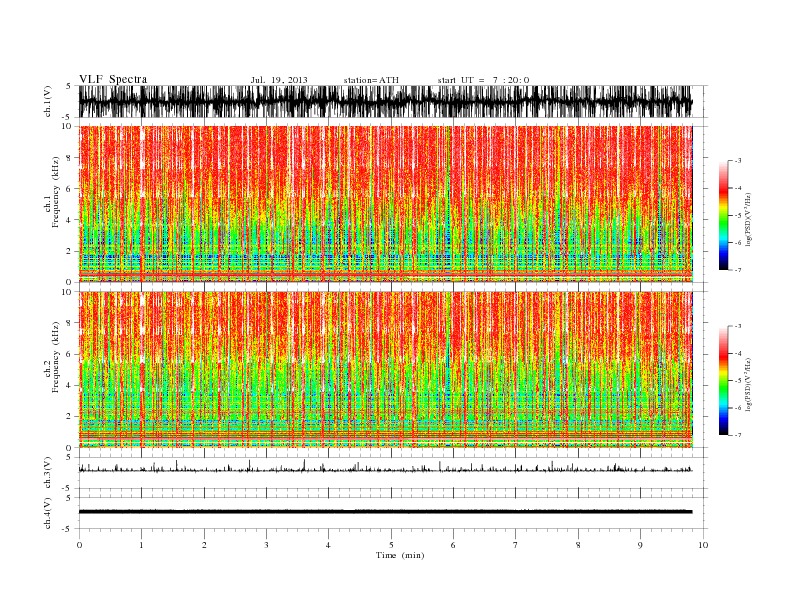Click the "ch.3(V)" axis label
This screenshot has height=612, width=792.
(x=48, y=473)
